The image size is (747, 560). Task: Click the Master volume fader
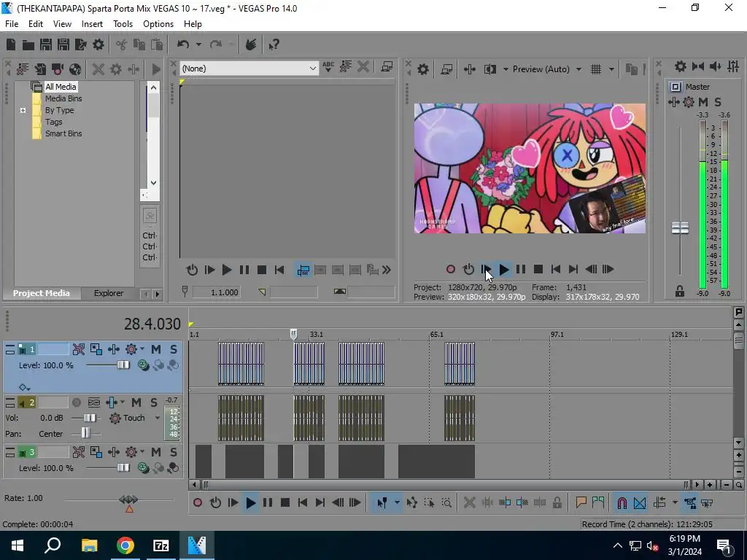click(680, 228)
